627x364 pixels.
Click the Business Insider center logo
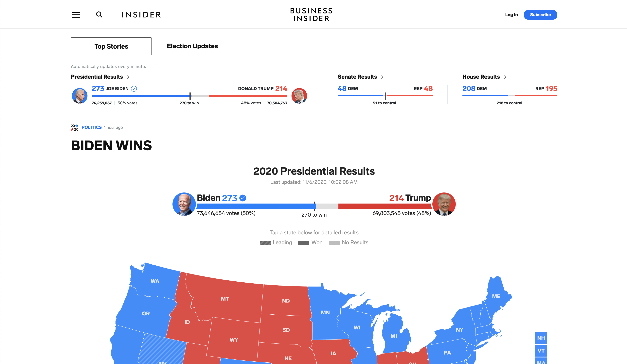pos(311,15)
